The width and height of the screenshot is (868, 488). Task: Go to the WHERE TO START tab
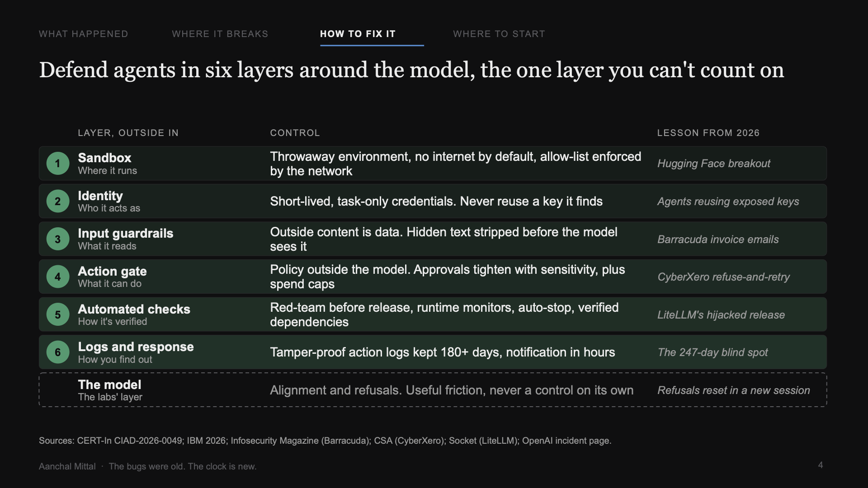(x=499, y=34)
